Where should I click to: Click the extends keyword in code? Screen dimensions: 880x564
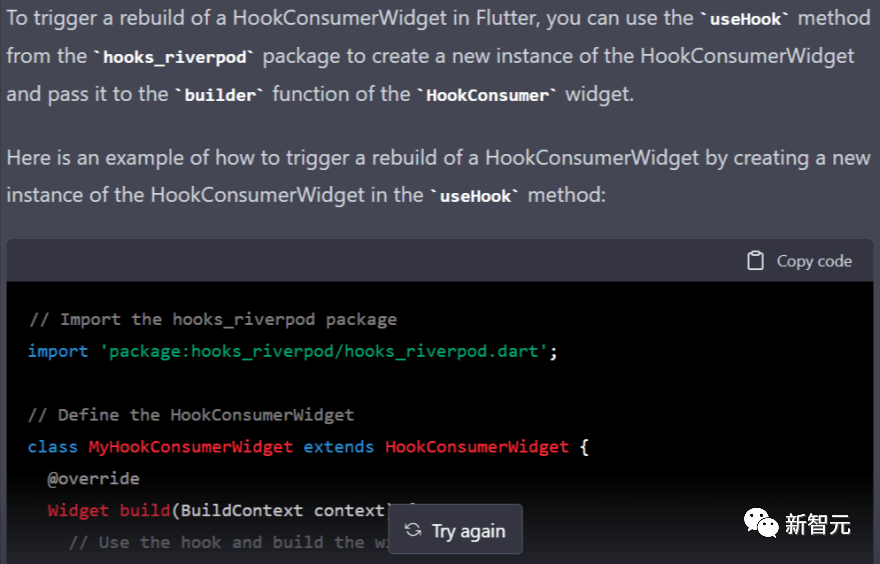(338, 447)
